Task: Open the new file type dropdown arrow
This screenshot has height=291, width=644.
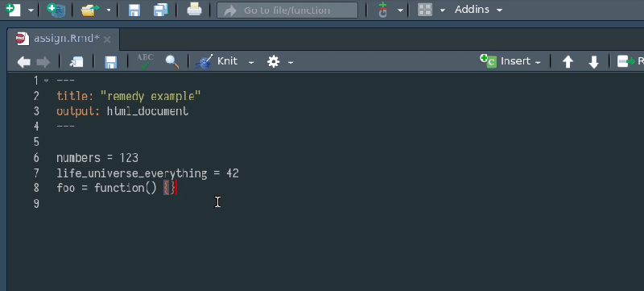Action: coord(31,10)
